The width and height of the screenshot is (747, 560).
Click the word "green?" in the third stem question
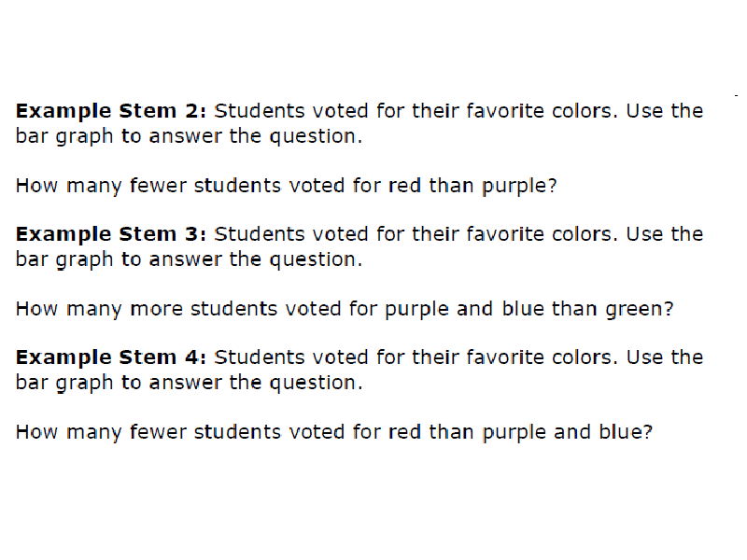(x=640, y=310)
